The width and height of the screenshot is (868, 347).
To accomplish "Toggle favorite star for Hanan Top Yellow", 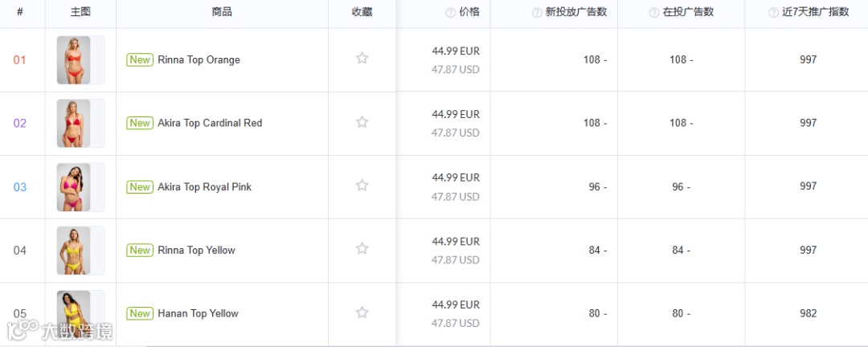I will tap(362, 312).
